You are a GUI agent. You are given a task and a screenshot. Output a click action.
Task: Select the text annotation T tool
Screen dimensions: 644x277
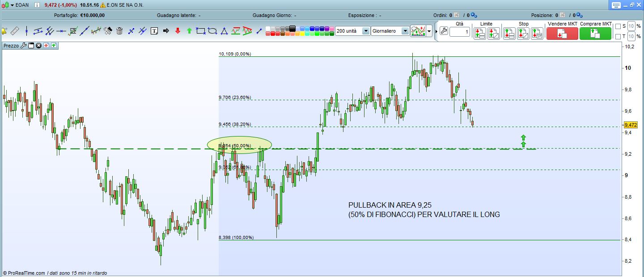[154, 31]
